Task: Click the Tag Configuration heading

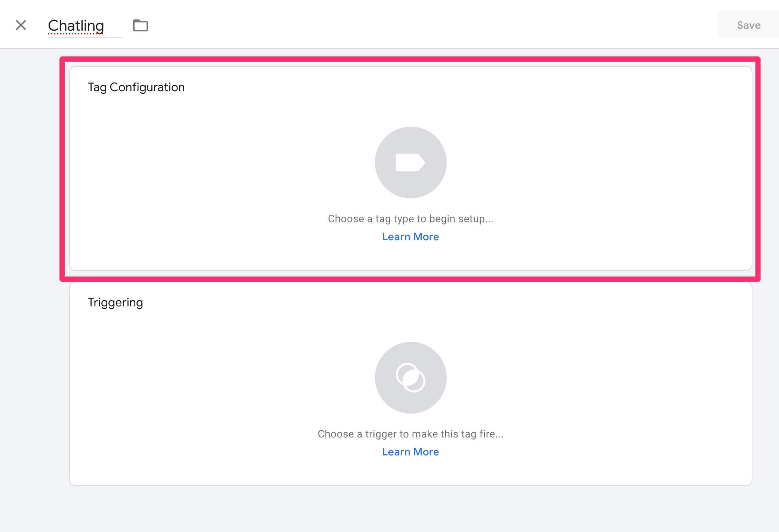Action: tap(136, 87)
